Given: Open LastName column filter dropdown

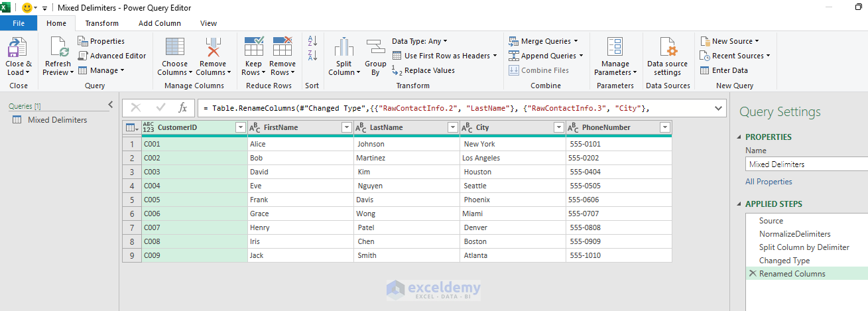Looking at the screenshot, I should 453,127.
